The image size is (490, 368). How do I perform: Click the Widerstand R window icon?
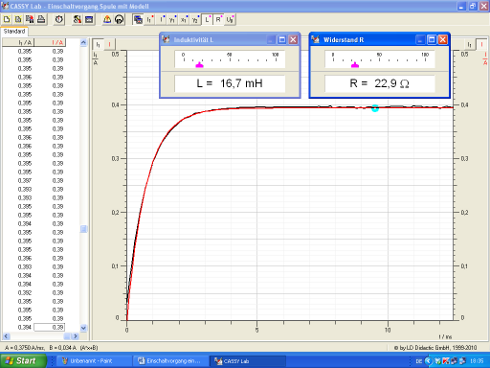[315, 39]
